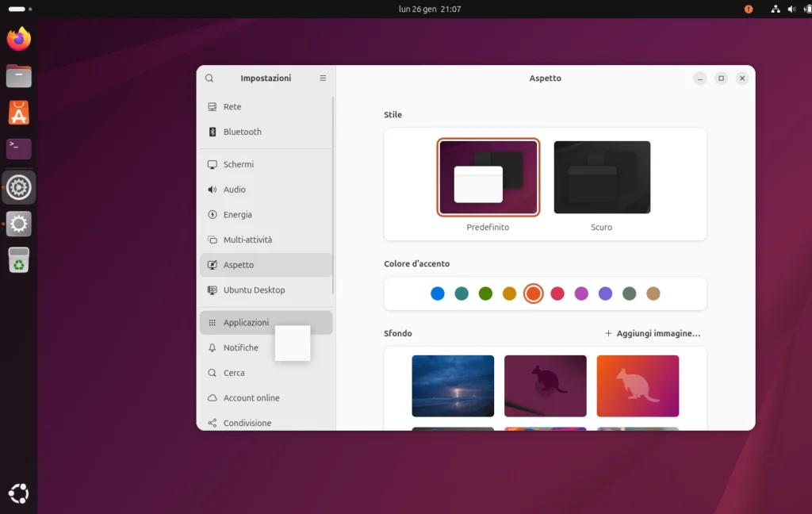The height and width of the screenshot is (514, 812).
Task: Select the Predefinito style preview
Action: click(488, 177)
